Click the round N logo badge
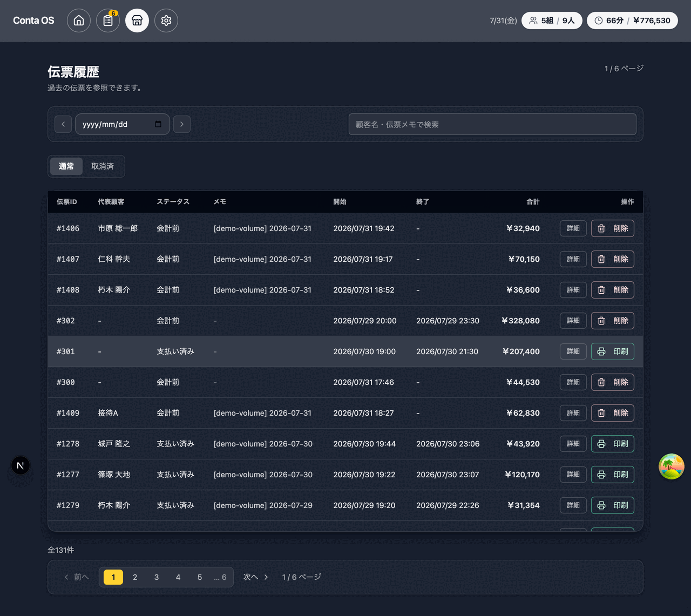Image resolution: width=691 pixels, height=616 pixels. coord(21,465)
